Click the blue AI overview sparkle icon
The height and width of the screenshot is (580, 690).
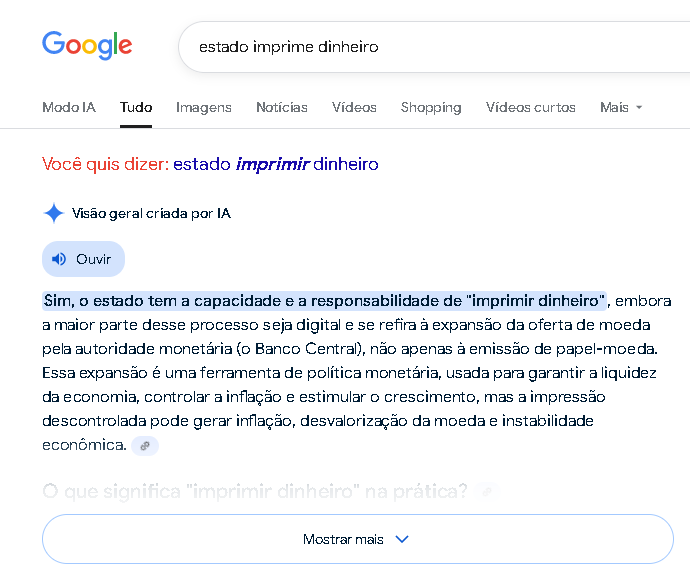coord(54,213)
